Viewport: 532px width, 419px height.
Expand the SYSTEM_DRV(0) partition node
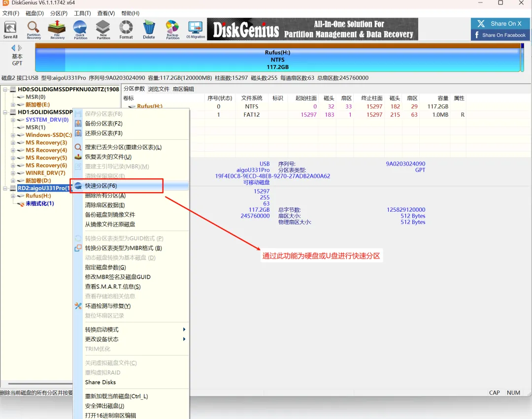click(x=12, y=120)
